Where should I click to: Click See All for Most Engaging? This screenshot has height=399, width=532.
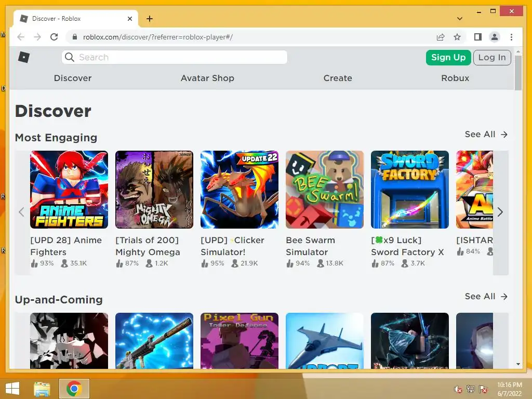pos(486,135)
